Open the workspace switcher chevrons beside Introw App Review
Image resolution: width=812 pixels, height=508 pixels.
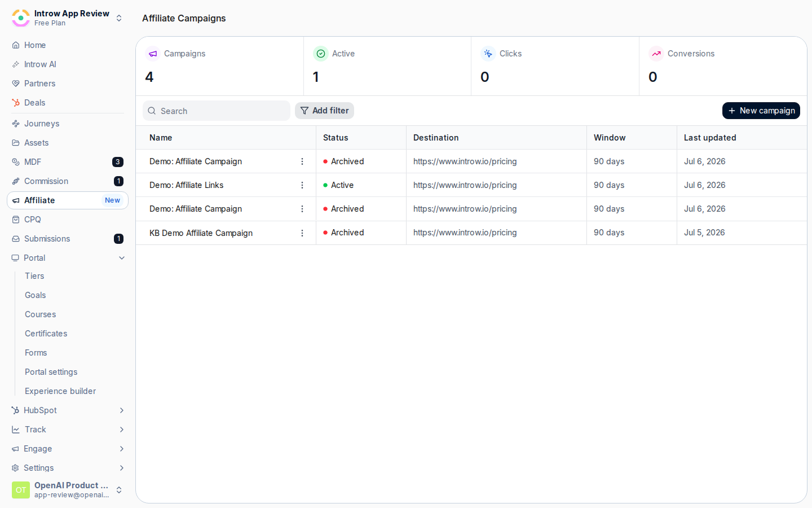tap(119, 18)
